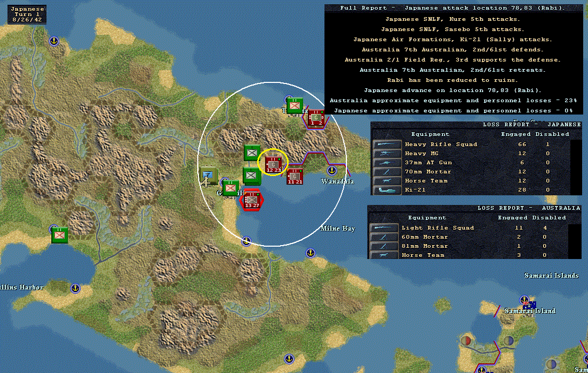Click the Heavy Rifle Squad equipment icon
The image size is (588, 373).
(387, 144)
